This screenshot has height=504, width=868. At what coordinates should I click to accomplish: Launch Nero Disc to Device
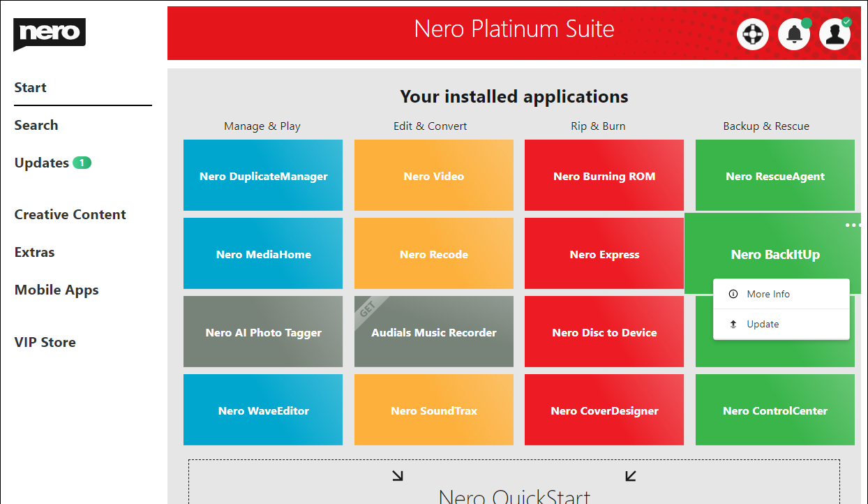604,332
